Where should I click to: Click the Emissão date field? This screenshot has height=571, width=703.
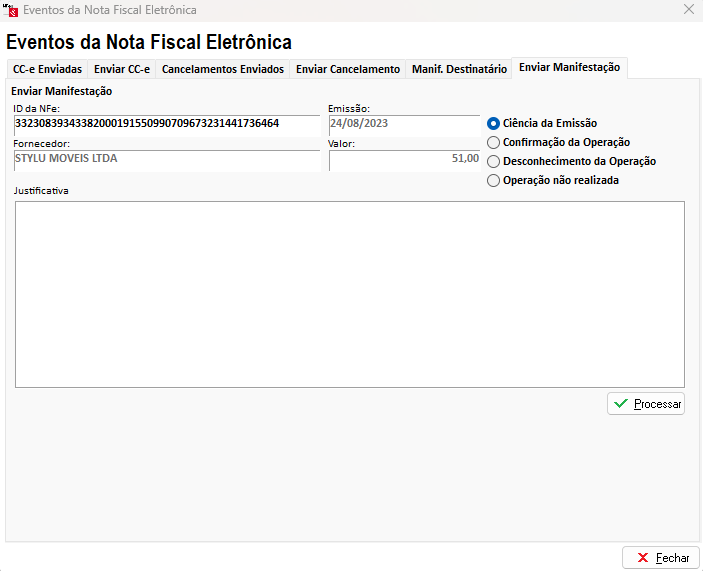tap(403, 124)
